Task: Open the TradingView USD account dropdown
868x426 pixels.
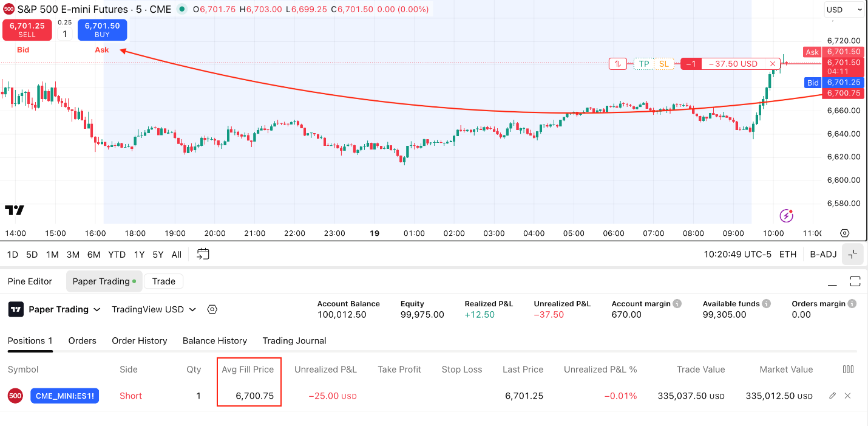Action: [154, 309]
